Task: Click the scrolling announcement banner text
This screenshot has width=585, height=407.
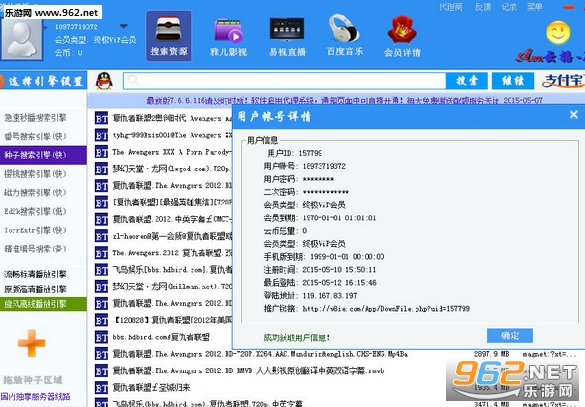Action: click(344, 100)
